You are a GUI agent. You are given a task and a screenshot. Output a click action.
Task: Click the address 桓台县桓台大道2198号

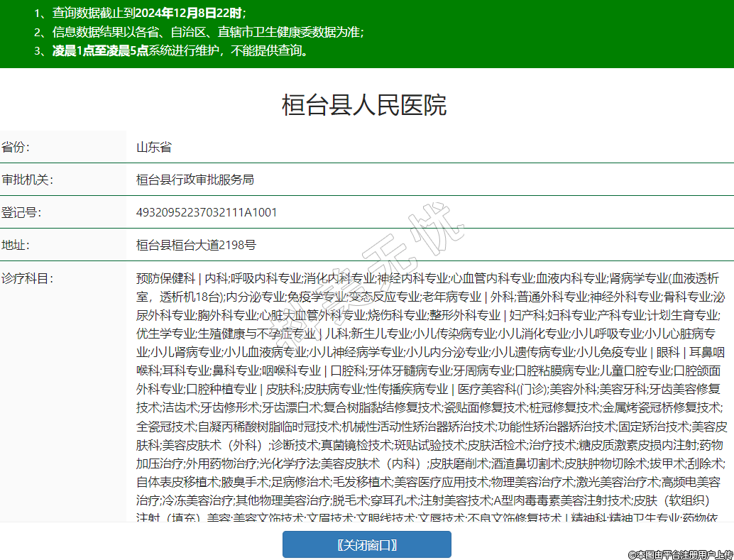click(x=196, y=246)
